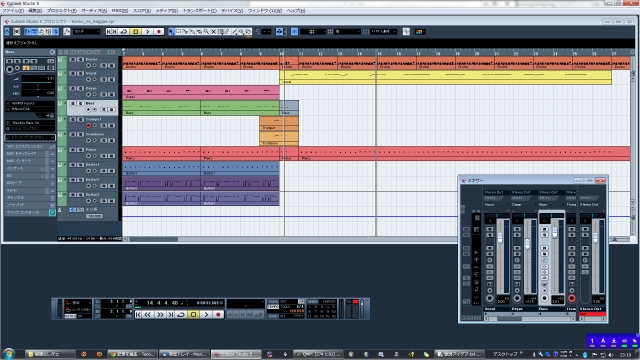640x360 pixels.
Task: Go to project start on transport panel
Action: tap(138, 315)
